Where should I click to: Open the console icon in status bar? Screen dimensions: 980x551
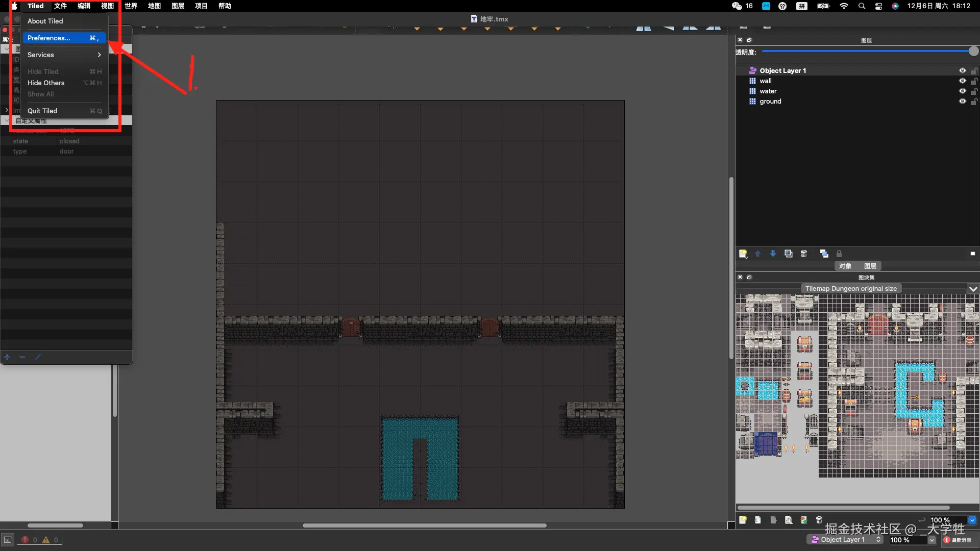tap(8, 540)
